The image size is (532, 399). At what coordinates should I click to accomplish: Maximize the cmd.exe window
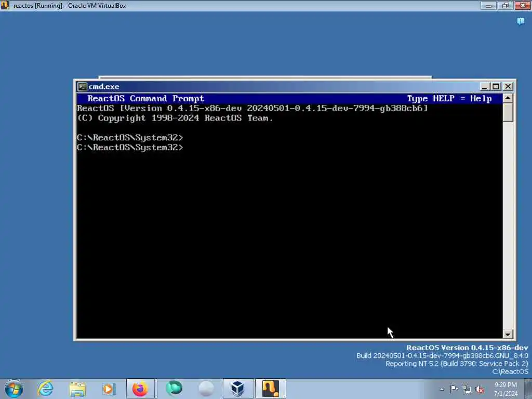tap(496, 87)
